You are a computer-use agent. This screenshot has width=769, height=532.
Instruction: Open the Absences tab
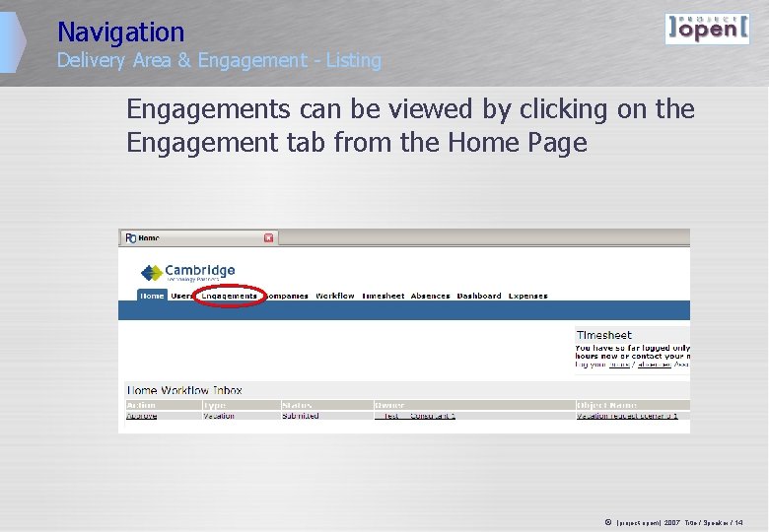click(430, 296)
